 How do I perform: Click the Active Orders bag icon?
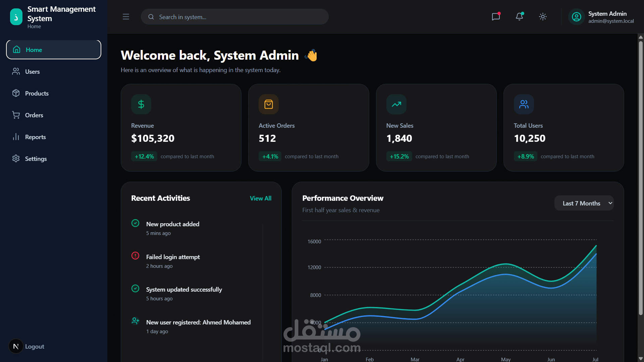pyautogui.click(x=269, y=104)
